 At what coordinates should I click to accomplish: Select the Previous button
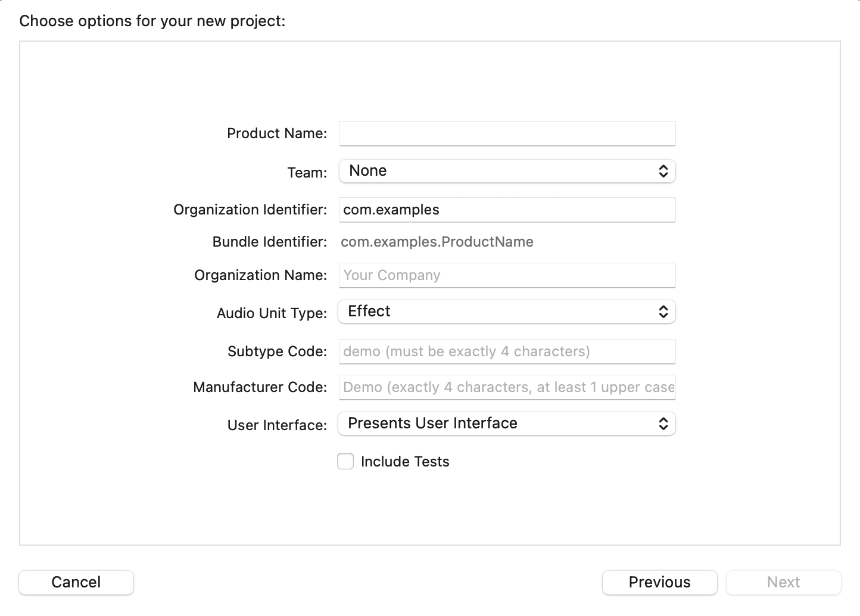point(659,582)
